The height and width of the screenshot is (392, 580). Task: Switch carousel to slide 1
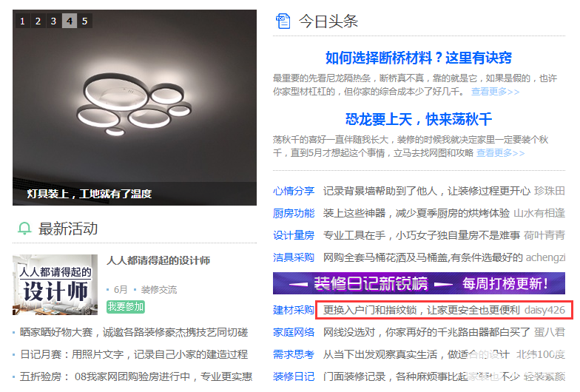click(22, 21)
